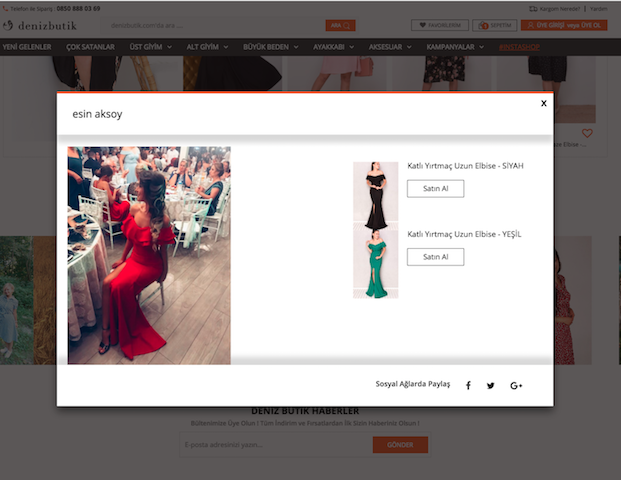Open the Sepetim shopping cart
Viewport: 621px width, 480px height.
pos(495,25)
